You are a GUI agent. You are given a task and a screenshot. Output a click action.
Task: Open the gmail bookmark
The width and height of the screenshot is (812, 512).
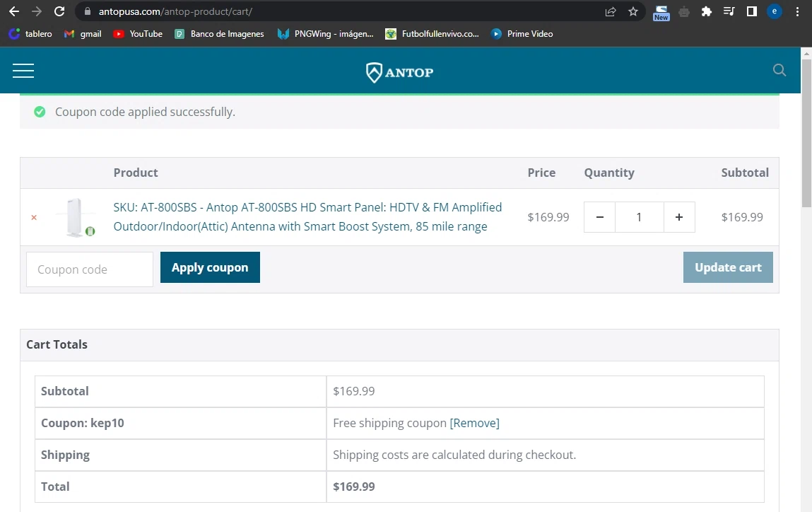83,34
